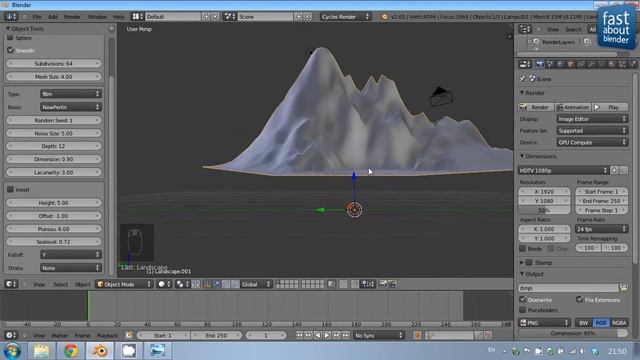
Task: Toggle timeline preview range clock icon
Action: coord(129,336)
